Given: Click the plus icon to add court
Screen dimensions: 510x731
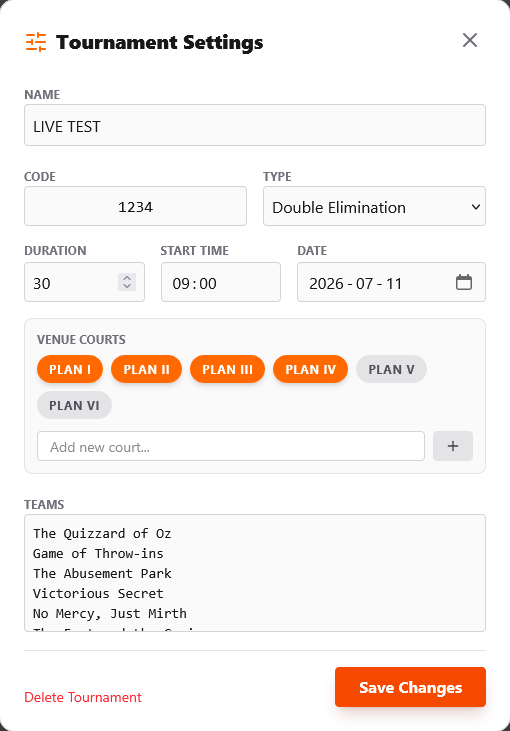Looking at the screenshot, I should [x=453, y=446].
